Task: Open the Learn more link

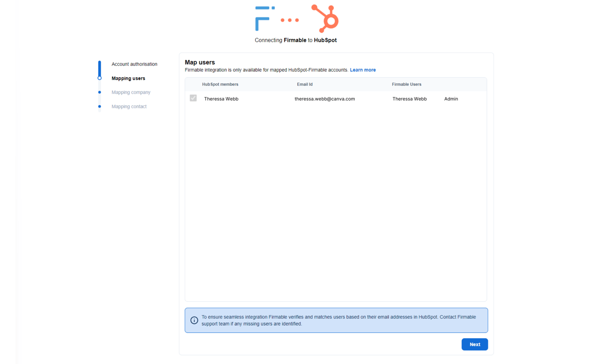Action: [363, 70]
